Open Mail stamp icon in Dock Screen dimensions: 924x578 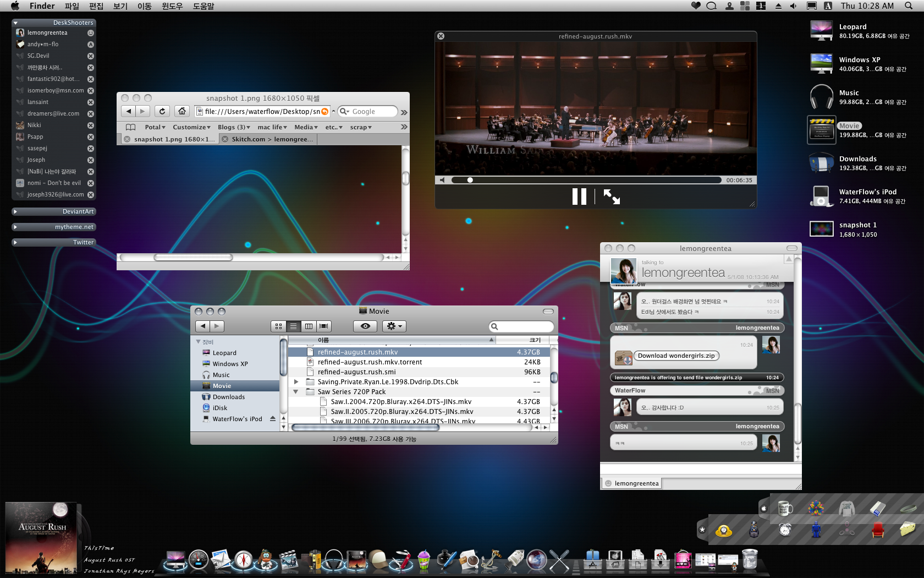click(x=221, y=560)
